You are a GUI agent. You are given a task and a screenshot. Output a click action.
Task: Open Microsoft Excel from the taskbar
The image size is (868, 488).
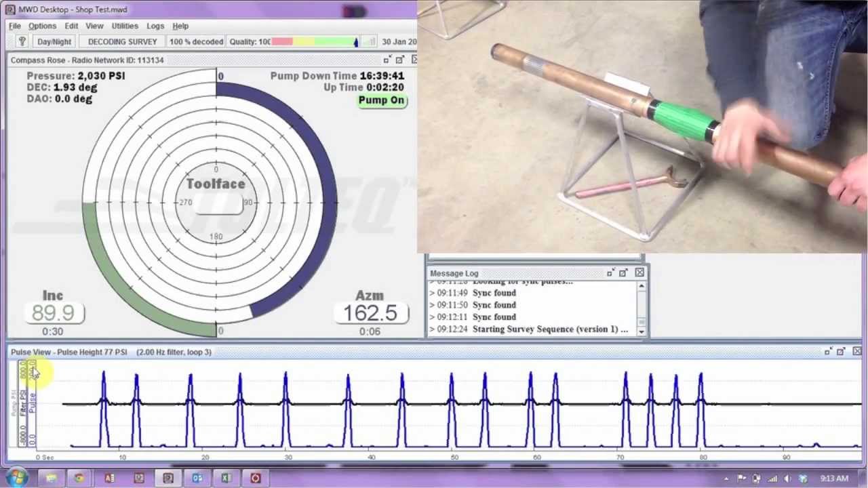coord(226,478)
